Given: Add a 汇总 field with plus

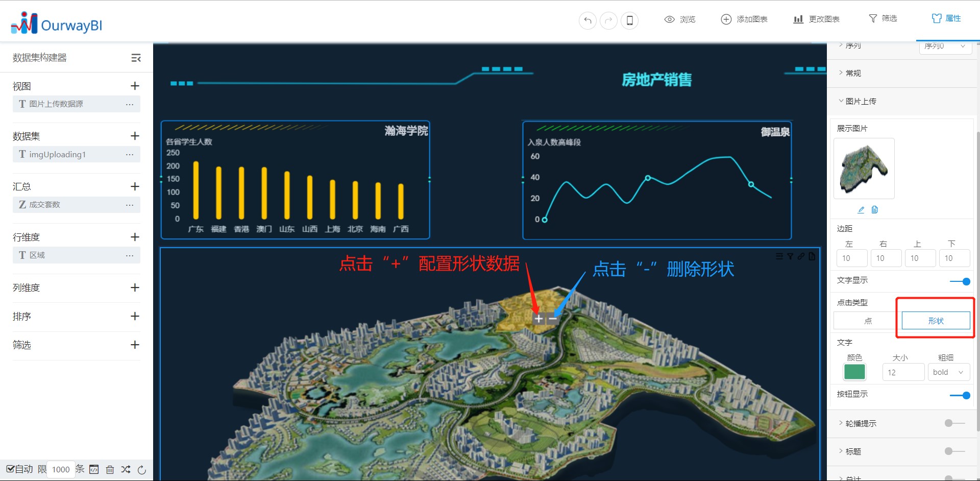Looking at the screenshot, I should 135,186.
